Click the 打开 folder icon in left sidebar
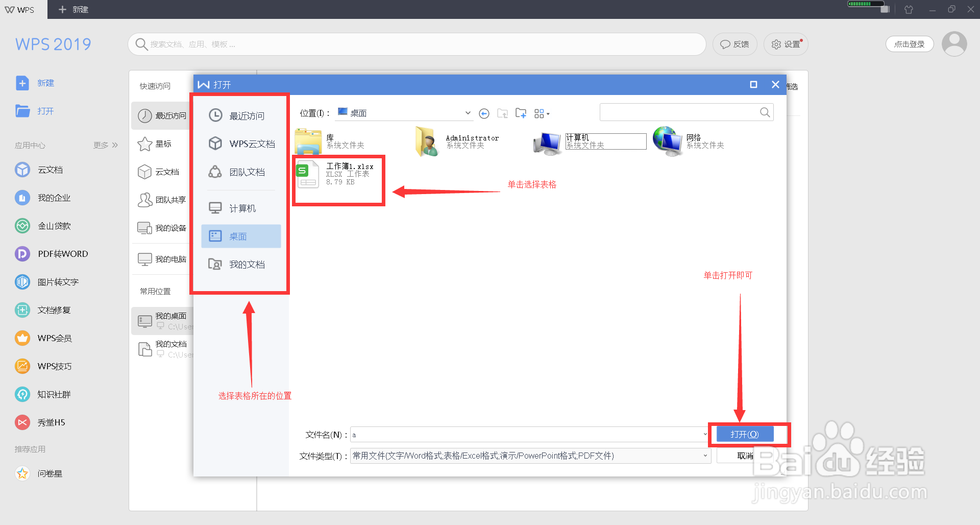This screenshot has height=525, width=980. [22, 111]
